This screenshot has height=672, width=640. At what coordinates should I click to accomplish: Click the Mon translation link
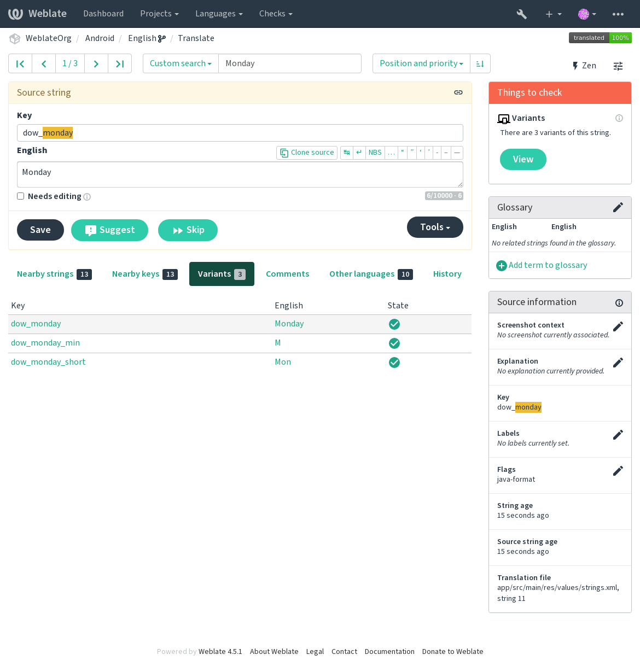283,362
